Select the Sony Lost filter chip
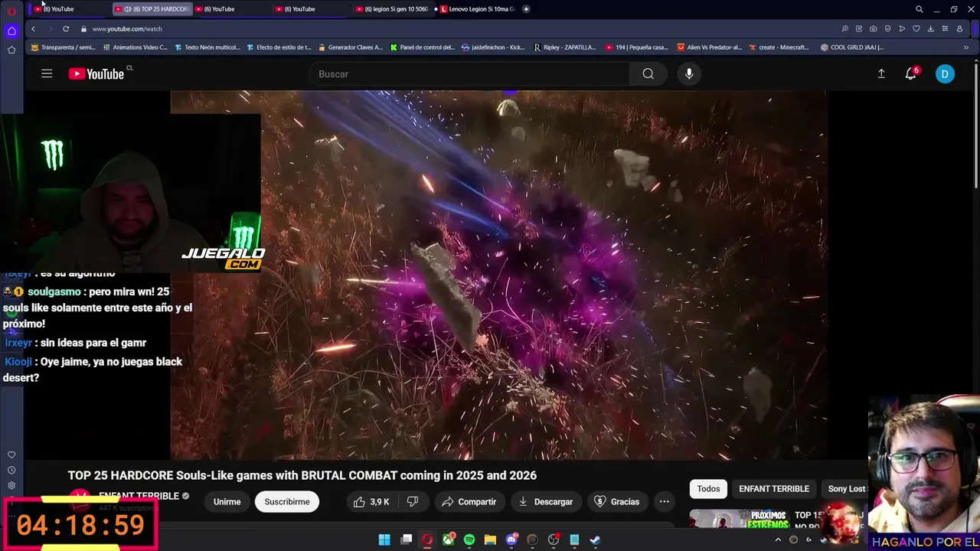Image resolution: width=980 pixels, height=551 pixels. (x=846, y=488)
